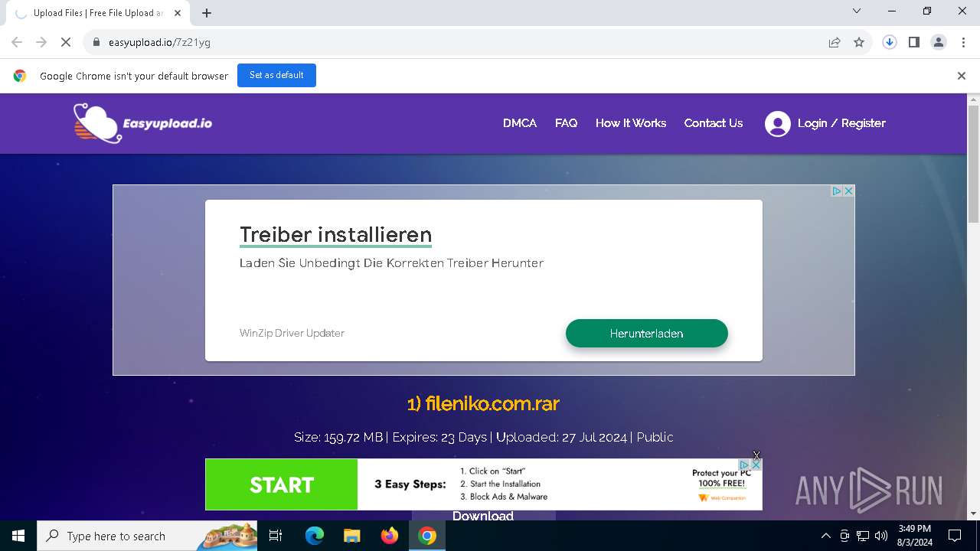Image resolution: width=980 pixels, height=551 pixels.
Task: Open Task View on taskbar
Action: 276,536
